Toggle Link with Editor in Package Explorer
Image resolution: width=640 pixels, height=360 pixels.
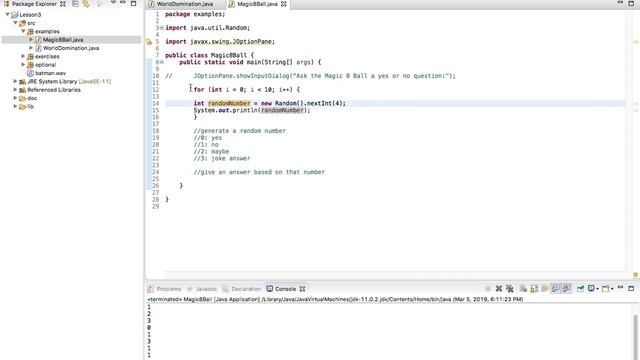coord(86,4)
